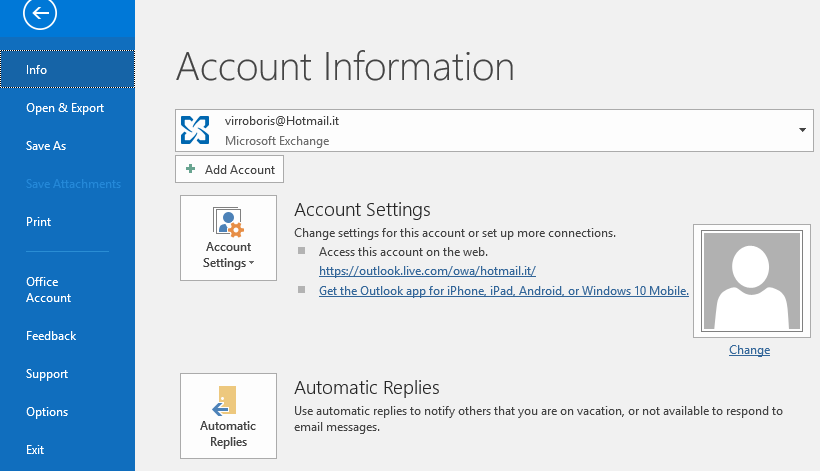This screenshot has height=471, width=820.
Task: Click the Microsoft Exchange account icon
Action: coord(195,130)
